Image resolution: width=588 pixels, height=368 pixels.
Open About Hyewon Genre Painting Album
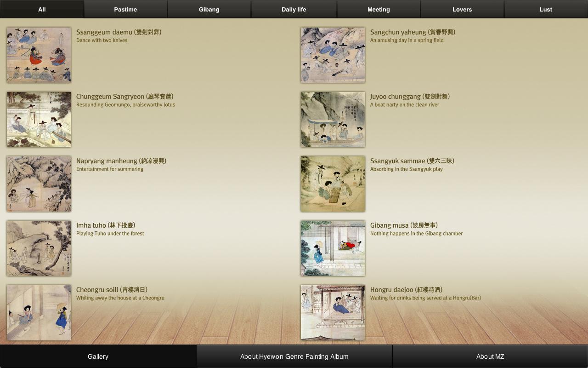coord(294,356)
